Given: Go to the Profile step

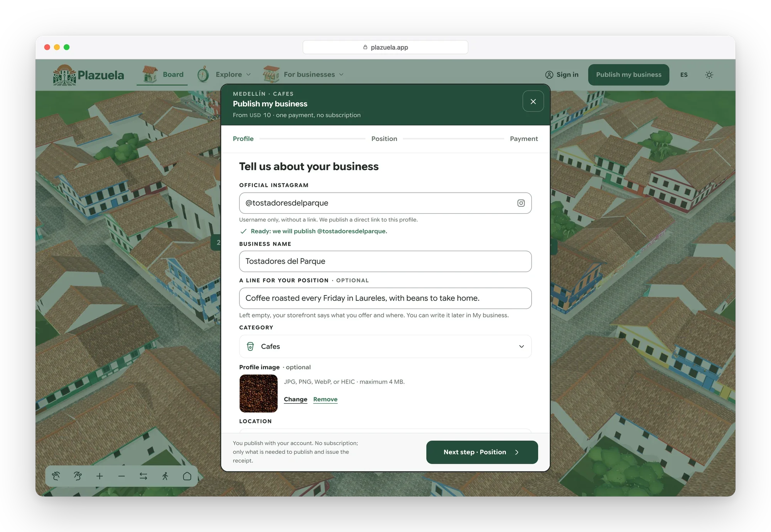Looking at the screenshot, I should point(243,139).
